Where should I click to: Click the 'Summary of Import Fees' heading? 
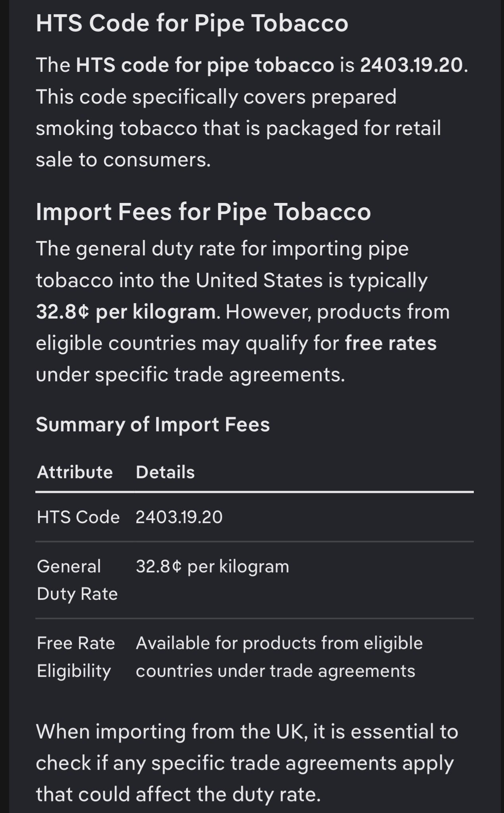[153, 424]
